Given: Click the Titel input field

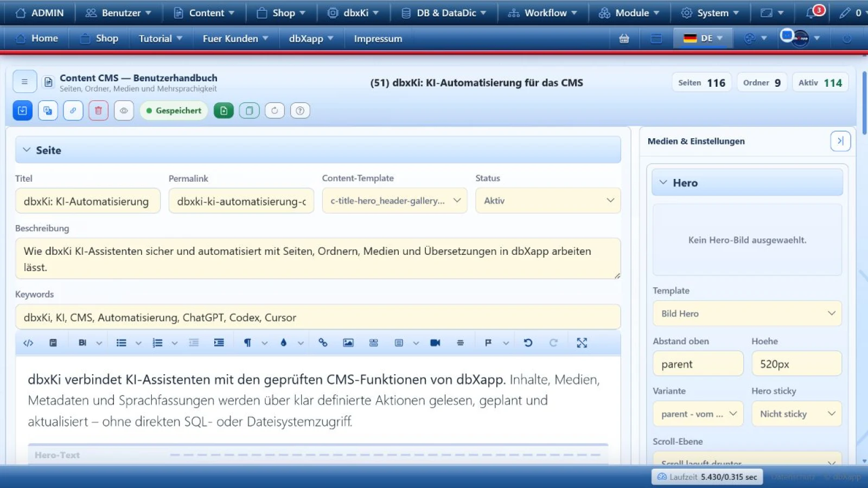Looking at the screenshot, I should point(88,201).
